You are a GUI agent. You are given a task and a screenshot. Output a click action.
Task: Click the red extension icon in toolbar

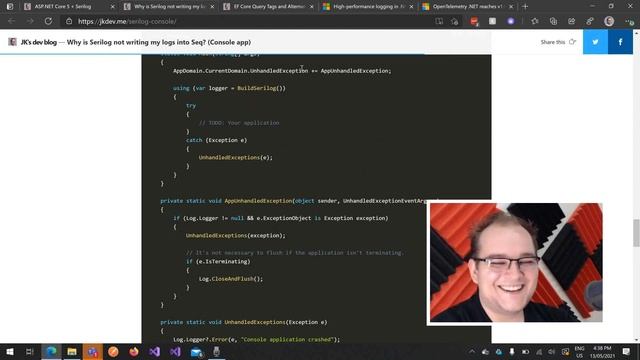pyautogui.click(x=474, y=21)
